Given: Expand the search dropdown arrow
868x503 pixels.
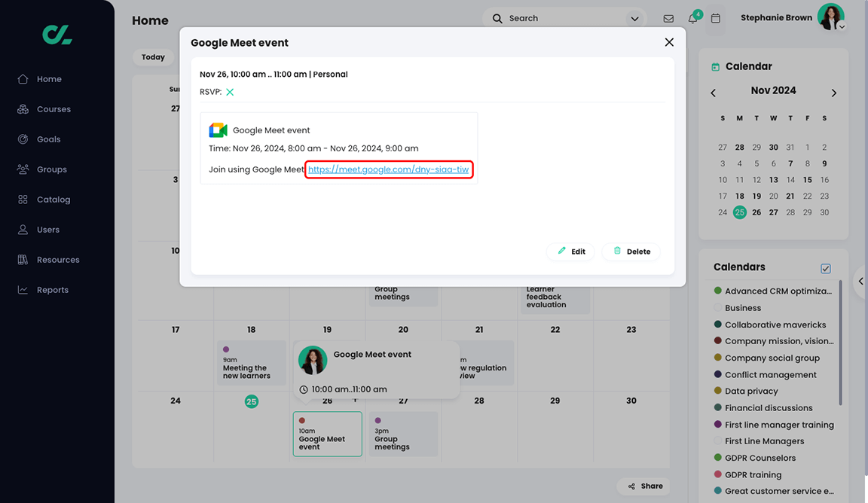Looking at the screenshot, I should (634, 19).
